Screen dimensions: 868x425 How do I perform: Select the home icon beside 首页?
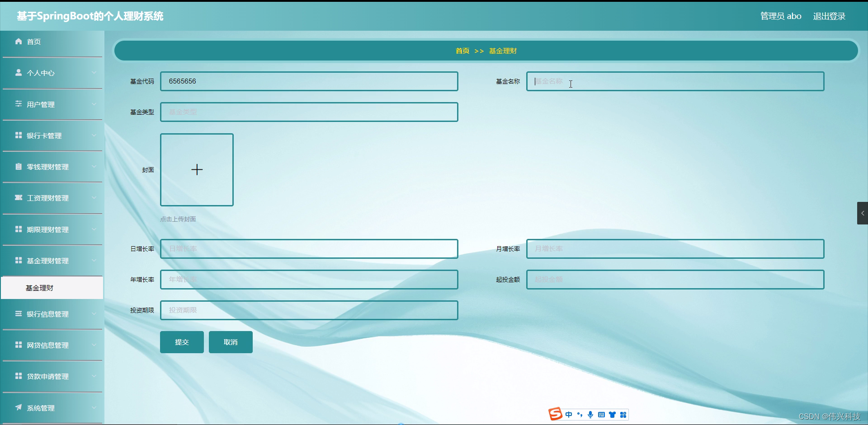(x=19, y=42)
